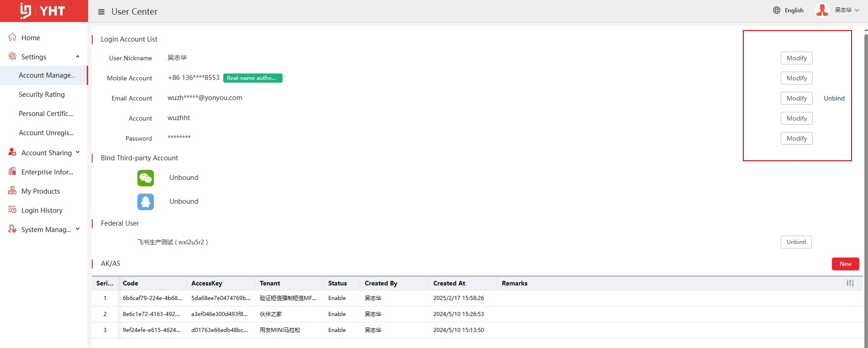Click the QQ third-party account icon
The height and width of the screenshot is (348, 868).
click(146, 201)
